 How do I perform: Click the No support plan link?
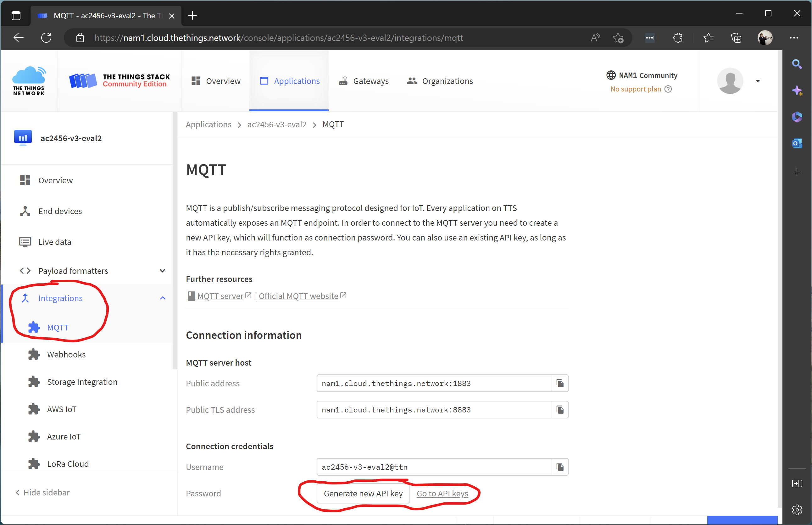[635, 89]
